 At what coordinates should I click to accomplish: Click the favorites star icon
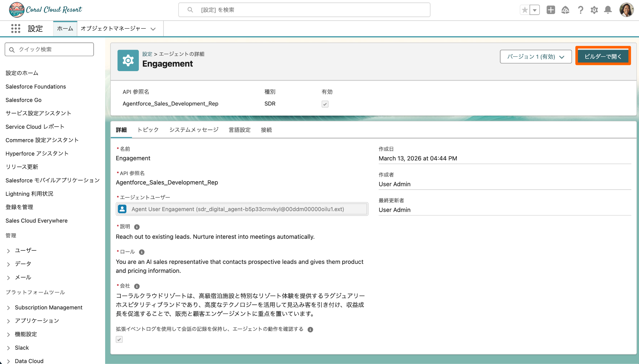pos(525,10)
